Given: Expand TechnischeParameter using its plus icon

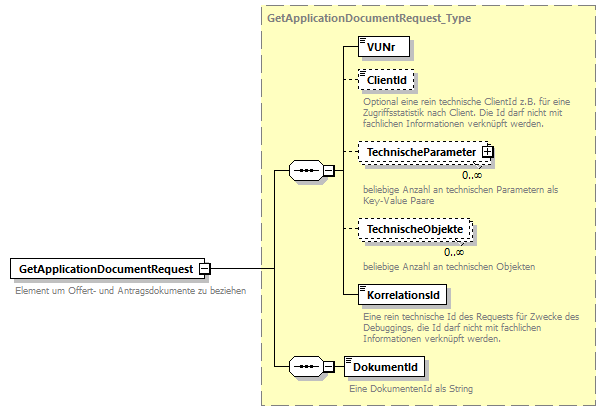Looking at the screenshot, I should click(x=489, y=151).
